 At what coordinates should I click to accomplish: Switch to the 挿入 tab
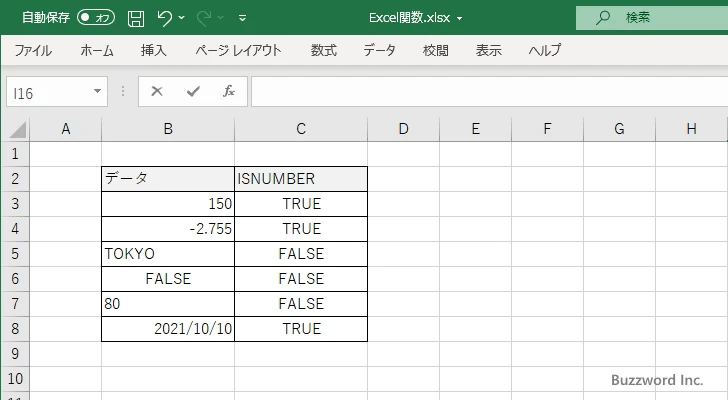click(x=154, y=50)
